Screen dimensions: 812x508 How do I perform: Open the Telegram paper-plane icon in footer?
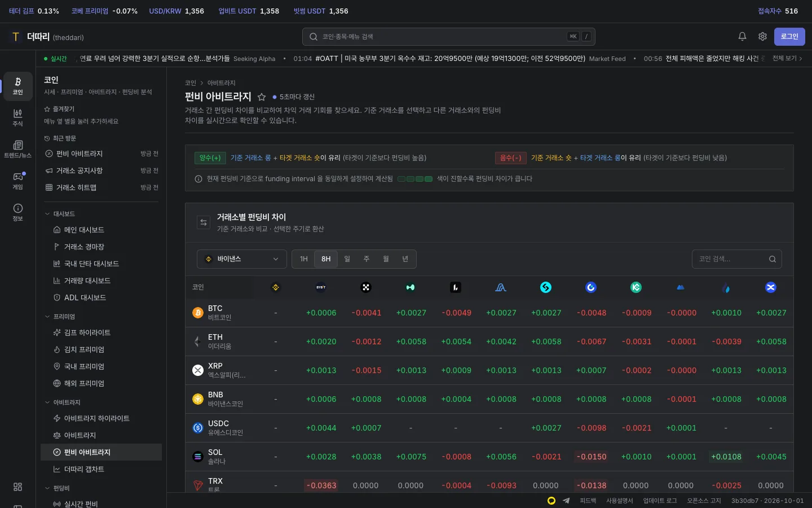(566, 501)
